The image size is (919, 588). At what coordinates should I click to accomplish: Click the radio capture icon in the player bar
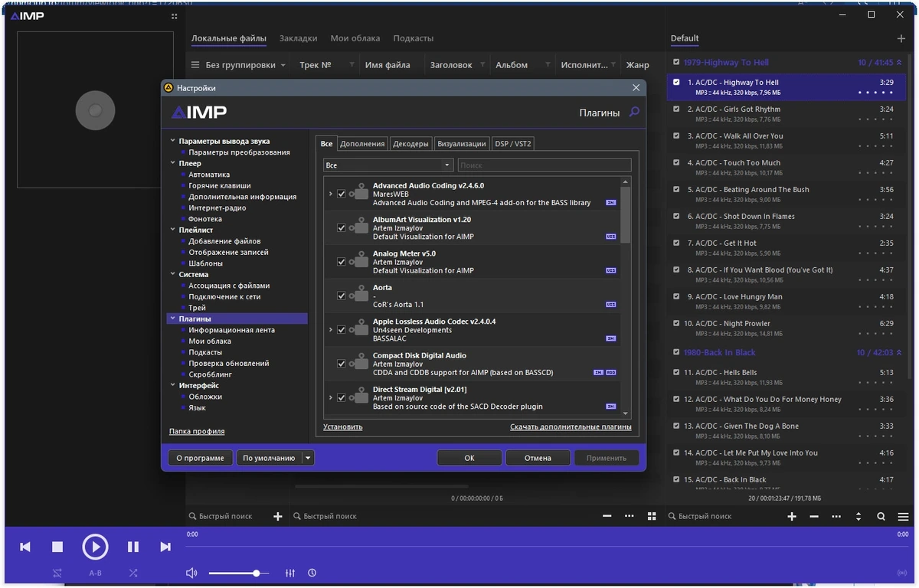901,573
